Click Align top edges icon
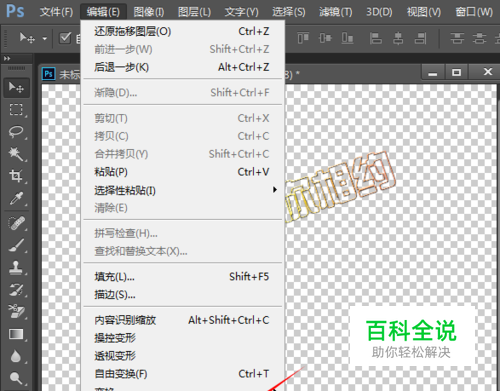 tap(303, 38)
